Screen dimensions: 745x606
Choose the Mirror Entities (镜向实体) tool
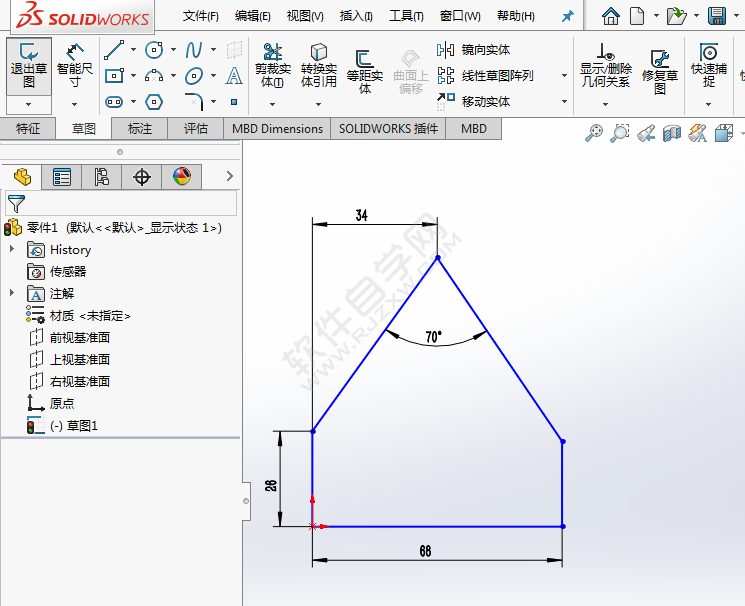475,50
